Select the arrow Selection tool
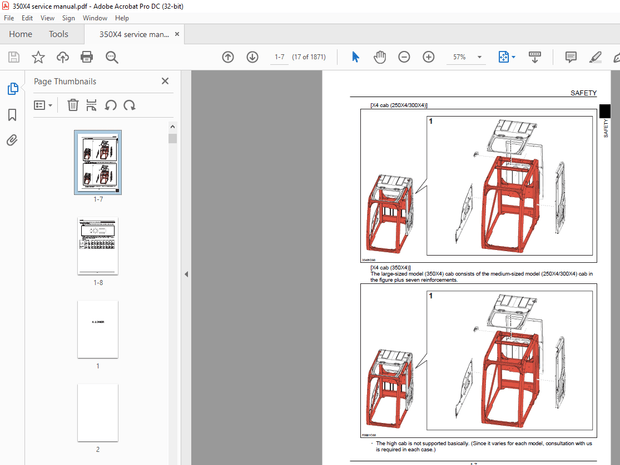The width and height of the screenshot is (620, 465). [355, 57]
